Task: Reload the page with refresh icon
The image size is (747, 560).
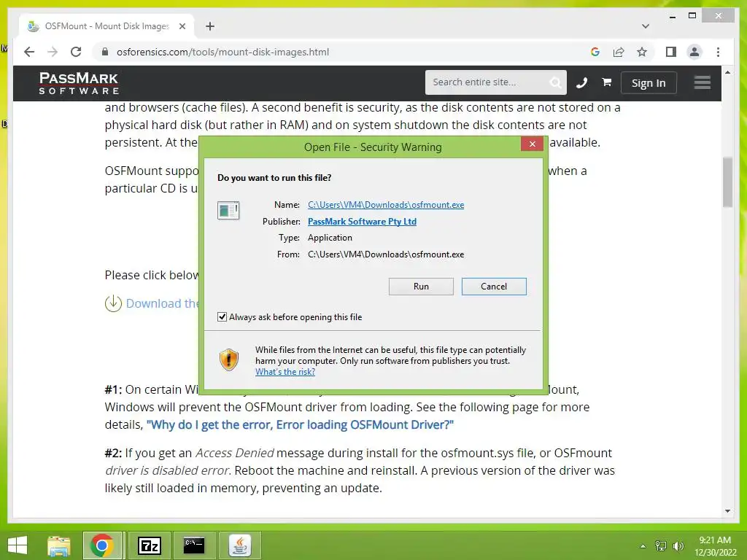Action: click(x=76, y=52)
